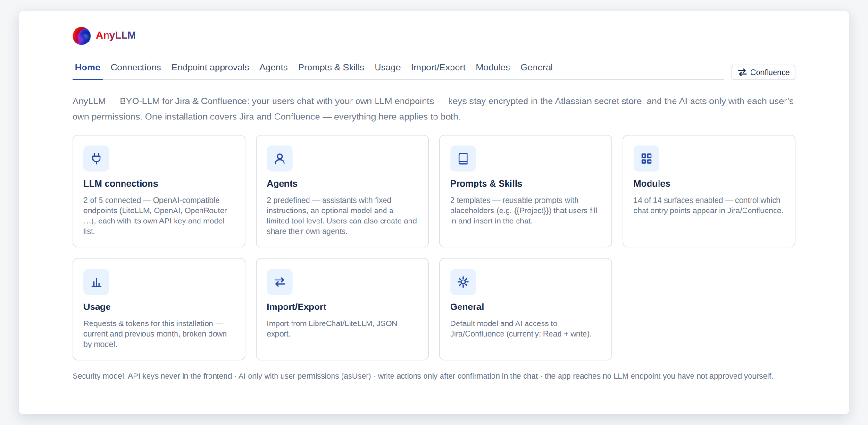Open the Endpoint approvals tab
The height and width of the screenshot is (425, 868).
210,68
